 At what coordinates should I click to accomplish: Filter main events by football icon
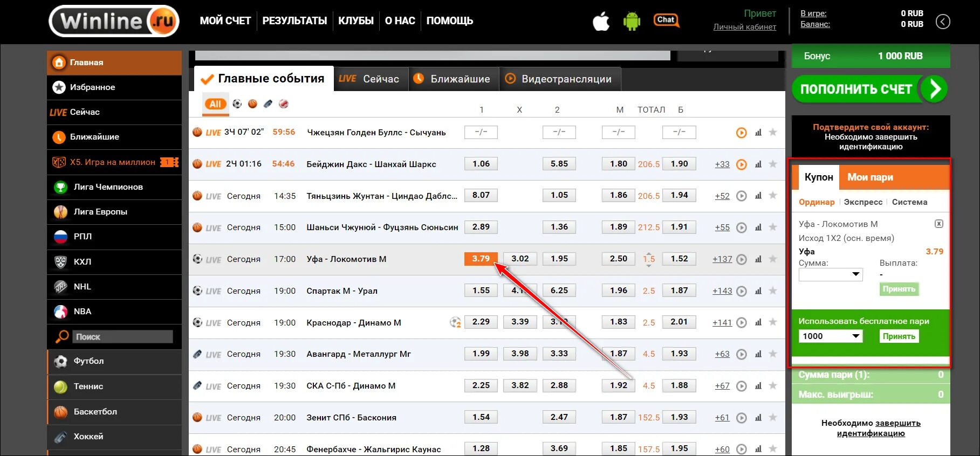coord(237,103)
